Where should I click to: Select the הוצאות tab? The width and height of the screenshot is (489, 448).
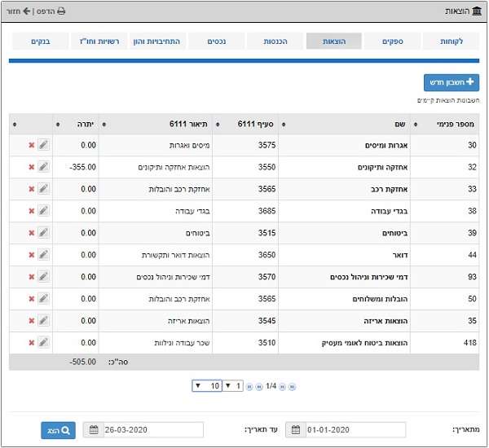point(334,42)
